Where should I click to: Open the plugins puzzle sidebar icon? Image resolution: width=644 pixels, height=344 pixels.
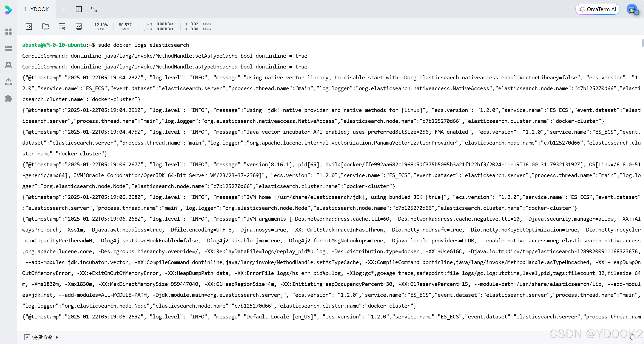[x=9, y=98]
